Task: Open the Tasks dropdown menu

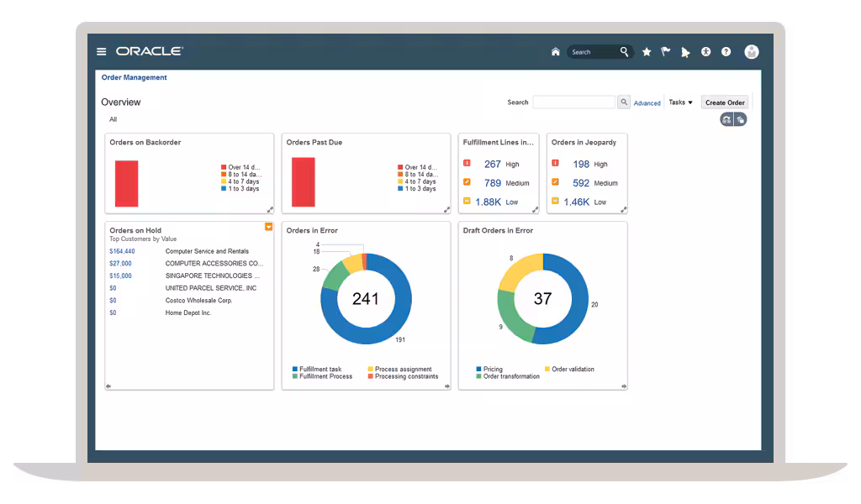Action: [x=680, y=102]
